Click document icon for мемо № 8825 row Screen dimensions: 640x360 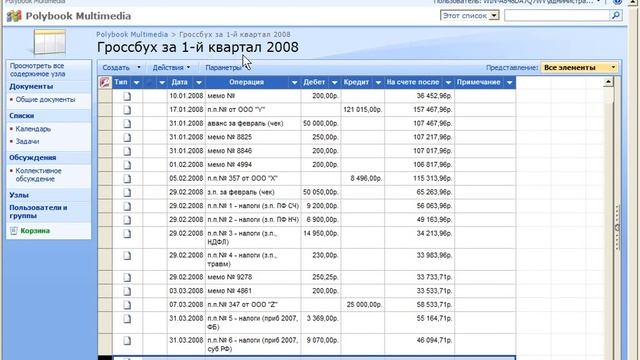127,138
